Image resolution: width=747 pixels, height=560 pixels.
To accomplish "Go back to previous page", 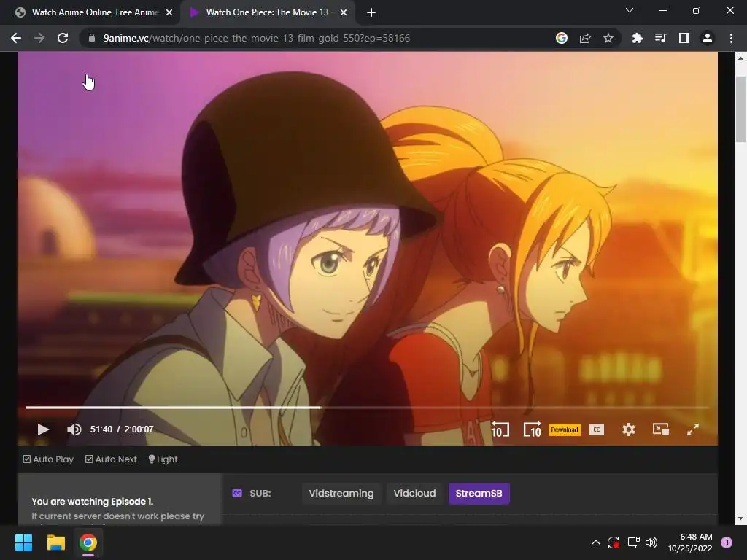I will click(16, 38).
